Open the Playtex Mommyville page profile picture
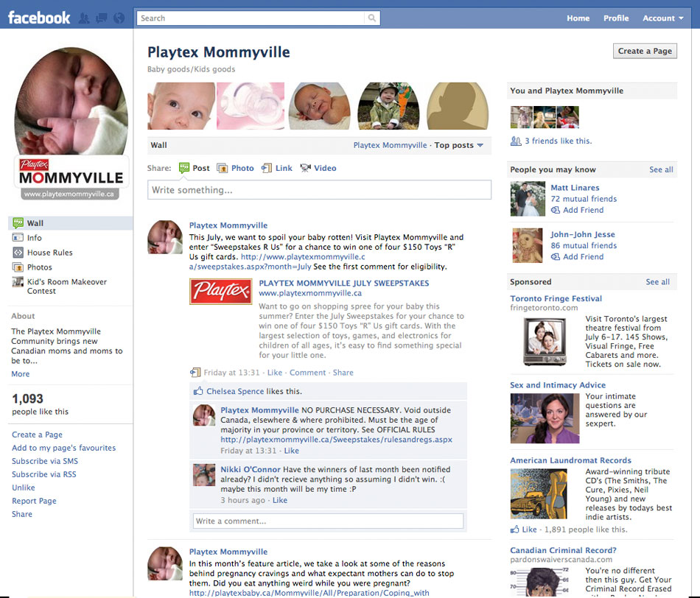The width and height of the screenshot is (700, 598). click(71, 124)
